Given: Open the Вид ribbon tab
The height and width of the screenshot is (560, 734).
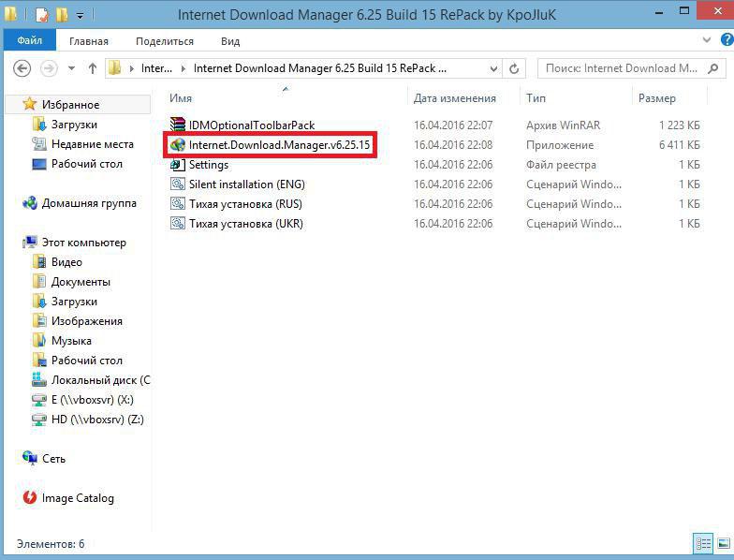Looking at the screenshot, I should tap(230, 41).
